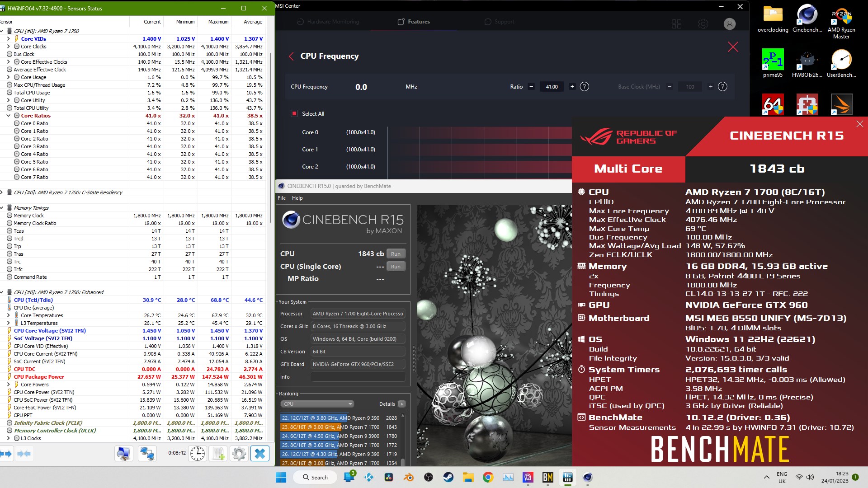Open Blender from the taskbar
This screenshot has width=868, height=488.
[409, 477]
